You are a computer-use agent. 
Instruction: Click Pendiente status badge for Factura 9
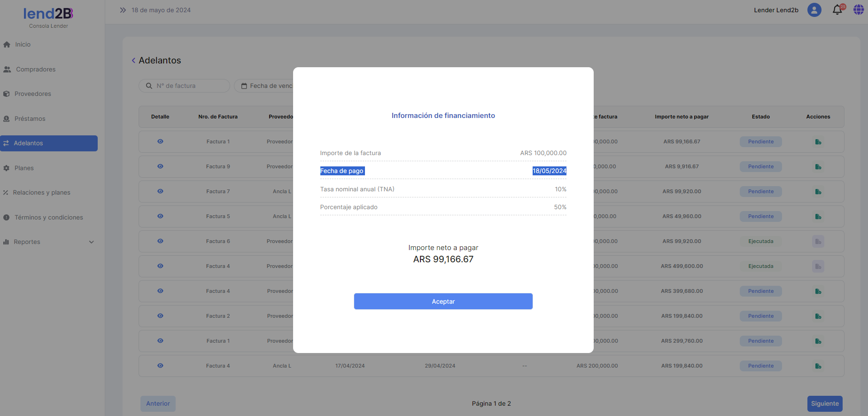pyautogui.click(x=760, y=167)
